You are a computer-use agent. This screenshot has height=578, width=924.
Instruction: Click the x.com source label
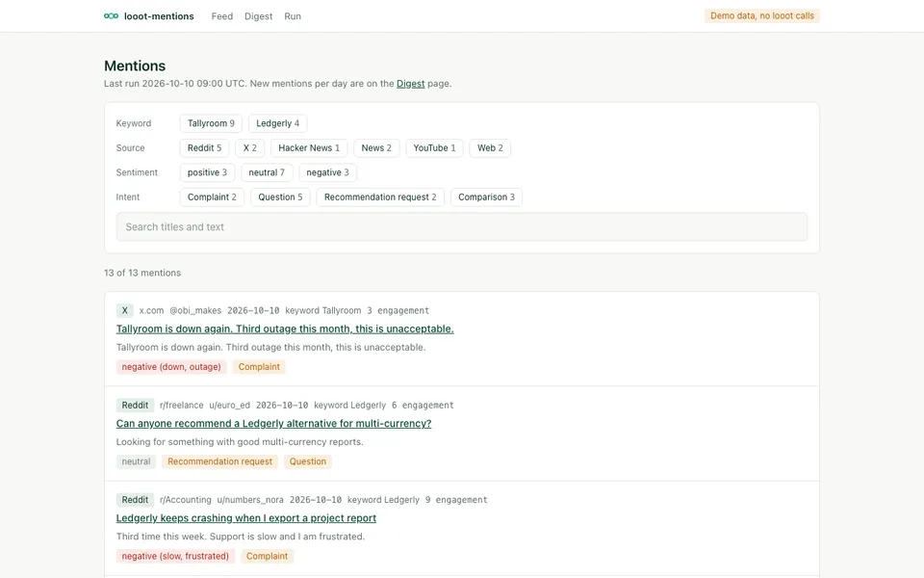(x=151, y=310)
